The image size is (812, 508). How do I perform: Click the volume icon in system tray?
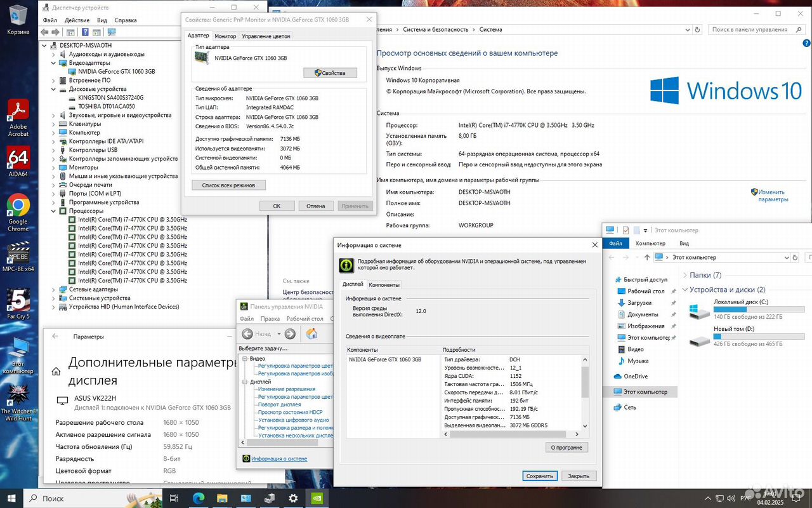click(x=731, y=498)
